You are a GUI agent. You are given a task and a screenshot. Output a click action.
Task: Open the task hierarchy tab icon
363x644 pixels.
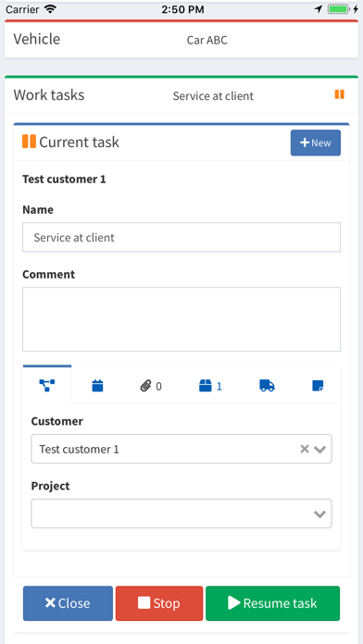coord(47,385)
